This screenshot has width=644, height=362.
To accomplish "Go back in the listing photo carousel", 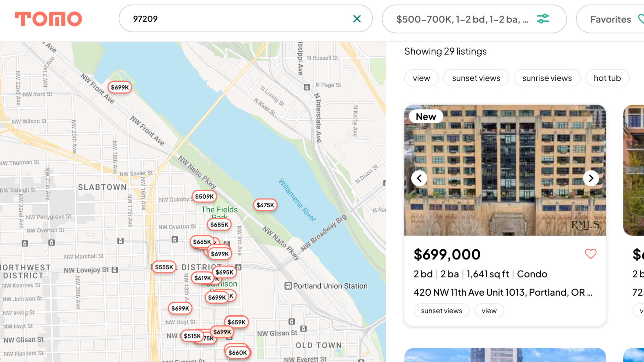I will point(419,178).
